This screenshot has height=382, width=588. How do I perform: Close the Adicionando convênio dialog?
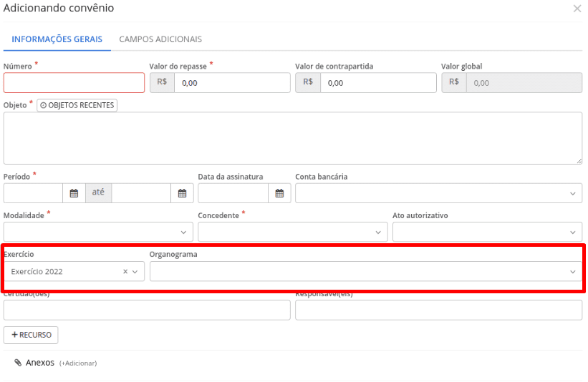point(577,9)
